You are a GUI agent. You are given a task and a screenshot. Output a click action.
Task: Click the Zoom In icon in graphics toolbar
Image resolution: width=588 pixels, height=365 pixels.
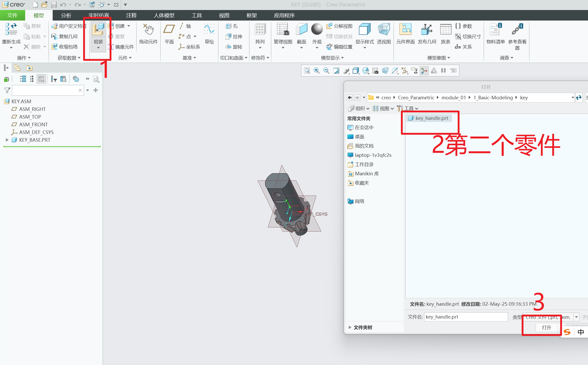pos(316,71)
